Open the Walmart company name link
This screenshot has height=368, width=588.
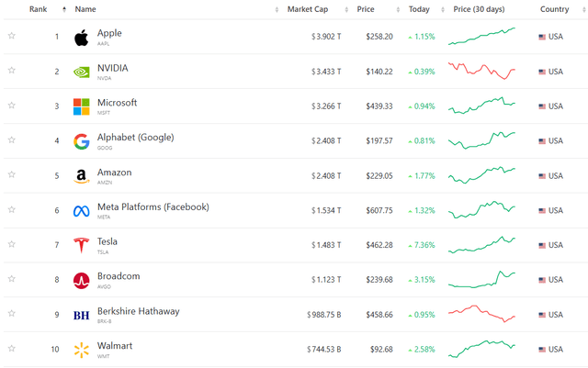[x=115, y=346]
